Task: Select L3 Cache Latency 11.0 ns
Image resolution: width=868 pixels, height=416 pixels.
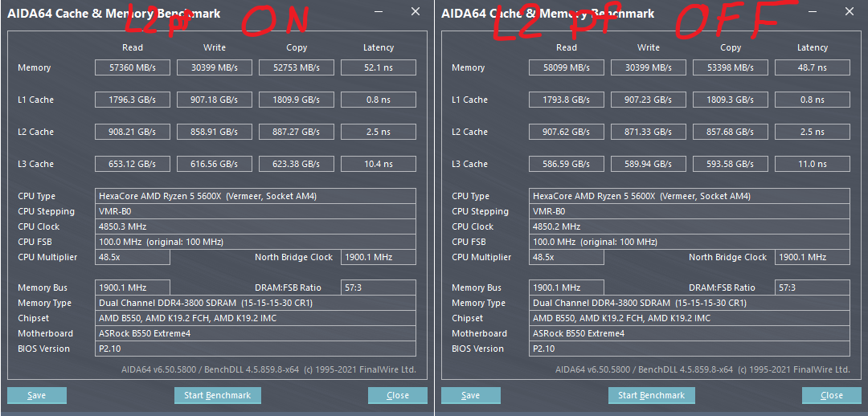Action: (812, 164)
